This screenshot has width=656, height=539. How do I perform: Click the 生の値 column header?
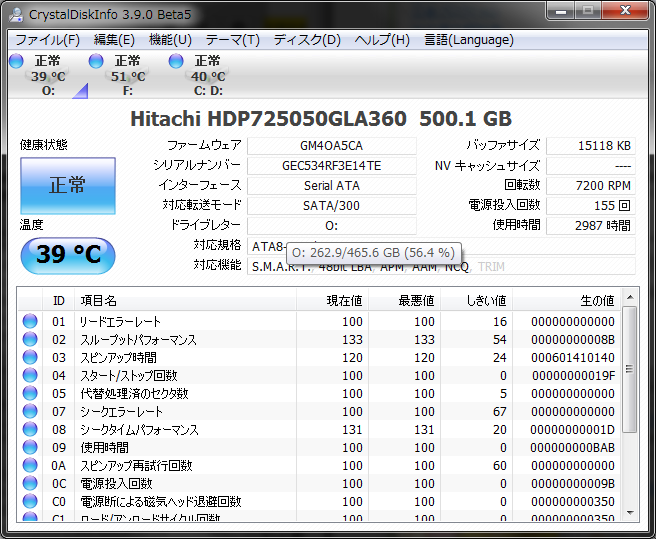[x=566, y=300]
